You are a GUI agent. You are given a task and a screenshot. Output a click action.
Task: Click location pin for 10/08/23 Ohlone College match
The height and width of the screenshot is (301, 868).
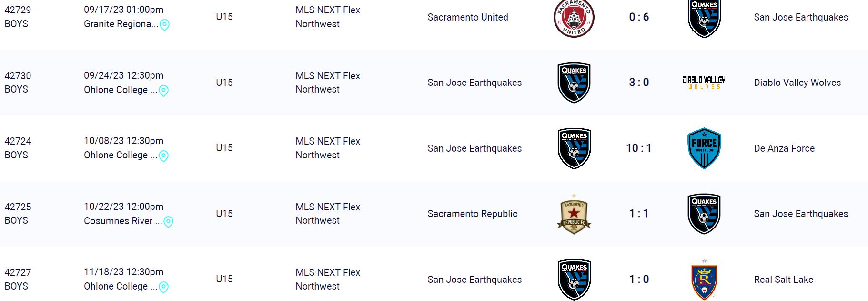point(163,156)
